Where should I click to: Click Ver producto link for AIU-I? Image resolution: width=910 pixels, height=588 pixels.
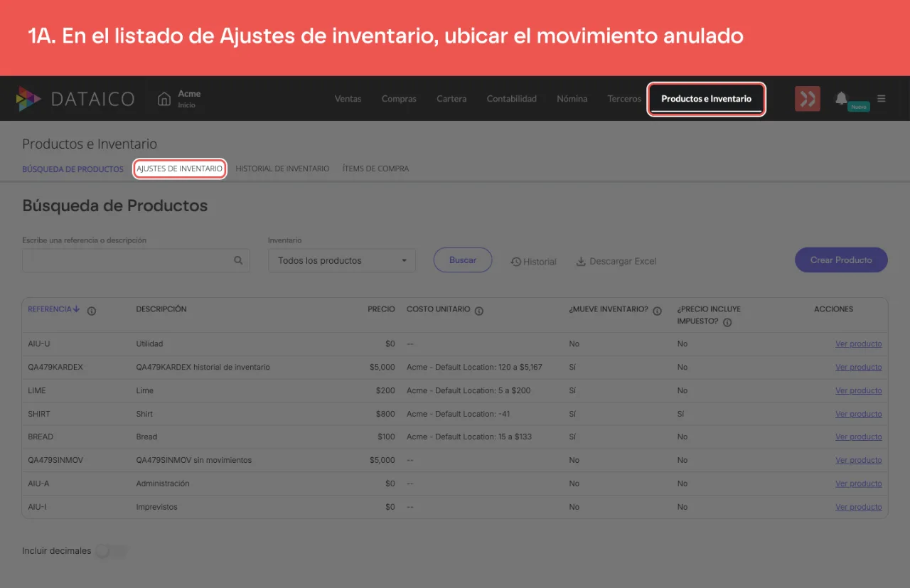(858, 507)
